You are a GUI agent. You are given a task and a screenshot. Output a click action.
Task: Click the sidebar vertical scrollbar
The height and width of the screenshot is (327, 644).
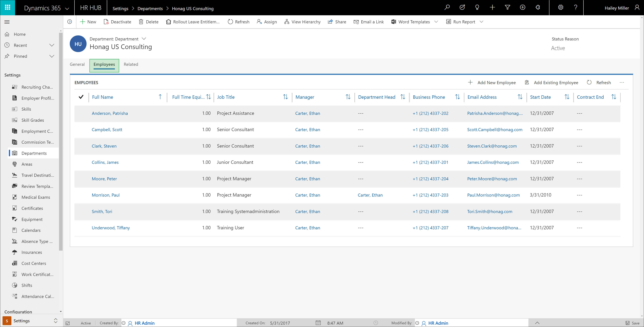[61, 140]
